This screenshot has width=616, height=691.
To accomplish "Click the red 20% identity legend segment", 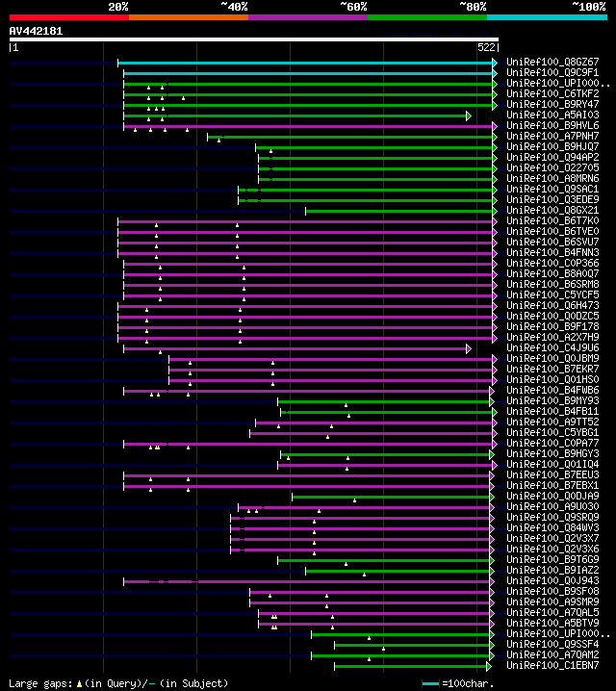I will coord(69,17).
